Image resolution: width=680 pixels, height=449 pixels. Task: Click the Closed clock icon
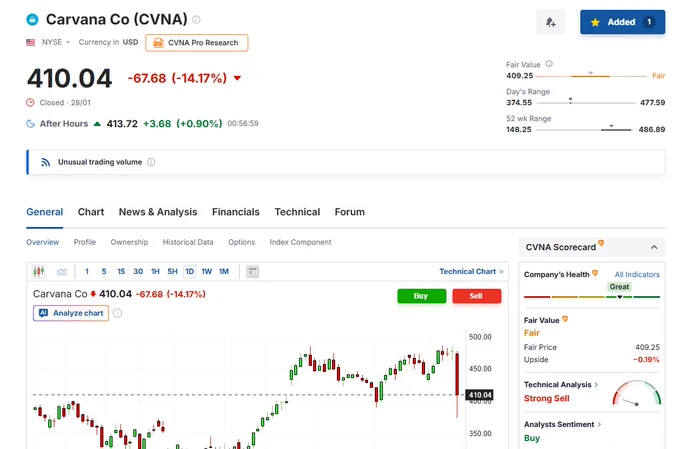pos(30,103)
